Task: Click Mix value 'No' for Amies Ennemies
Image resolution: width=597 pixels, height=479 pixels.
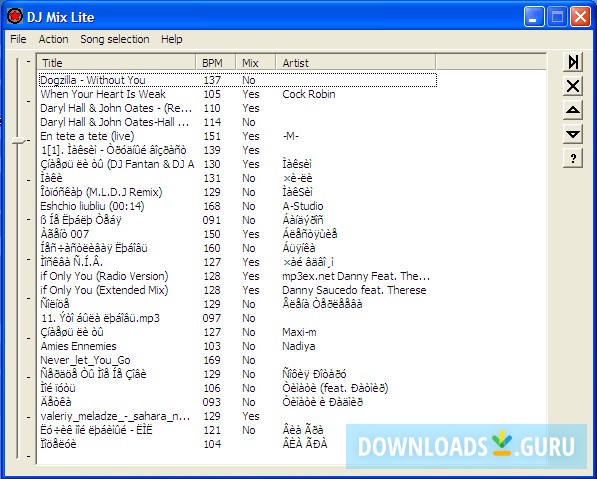Action: click(x=249, y=346)
